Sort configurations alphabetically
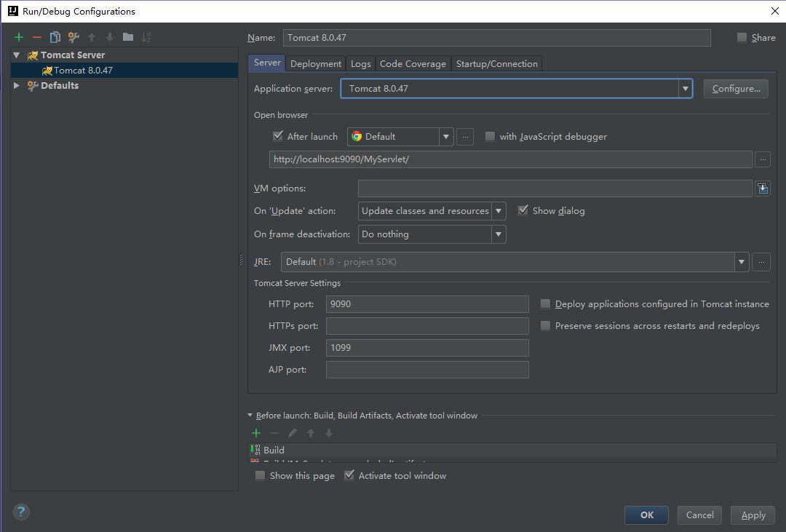Screen dimensions: 786x532 (x=146, y=37)
